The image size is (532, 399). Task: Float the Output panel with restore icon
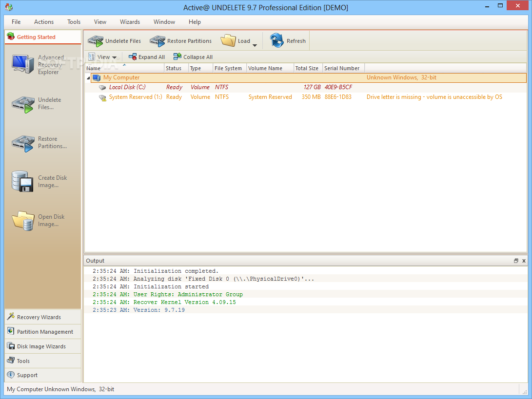pyautogui.click(x=516, y=261)
